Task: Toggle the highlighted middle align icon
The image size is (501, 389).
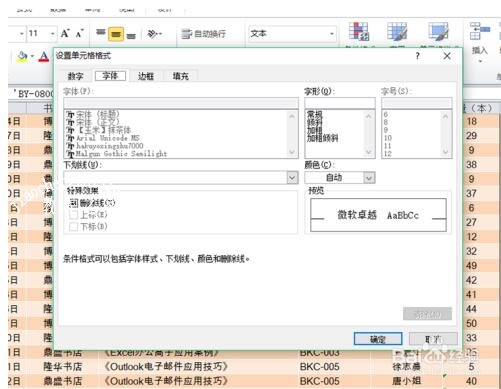Action: pyautogui.click(x=116, y=34)
